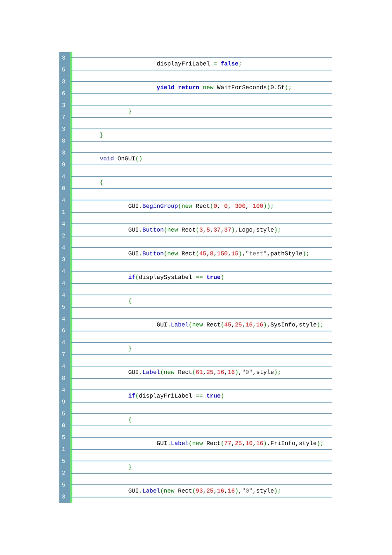Click the Logo argument in GUI.Button
This screenshot has height=555, width=392.
[245, 230]
